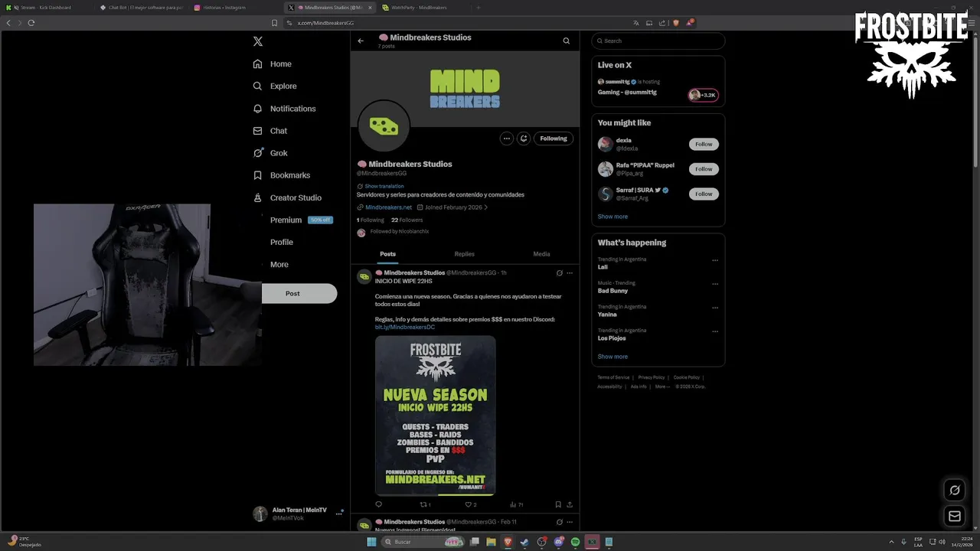Reload the page in the browser toolbar

31,23
